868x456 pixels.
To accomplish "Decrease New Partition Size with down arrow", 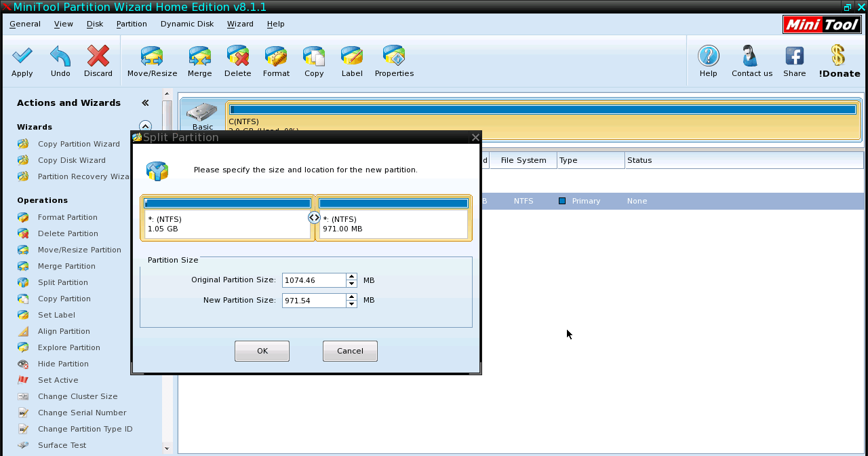I will tap(351, 304).
